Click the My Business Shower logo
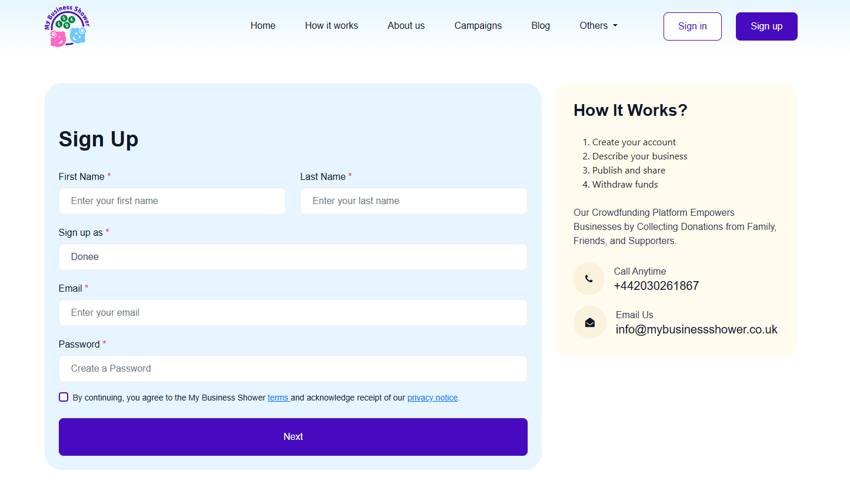 tap(67, 26)
